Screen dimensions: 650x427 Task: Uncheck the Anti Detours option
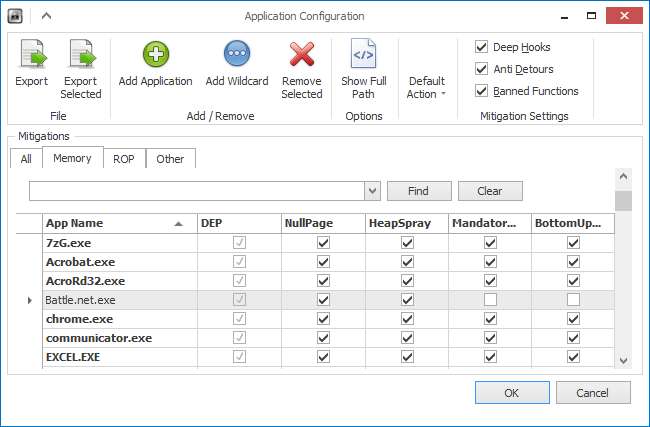482,69
